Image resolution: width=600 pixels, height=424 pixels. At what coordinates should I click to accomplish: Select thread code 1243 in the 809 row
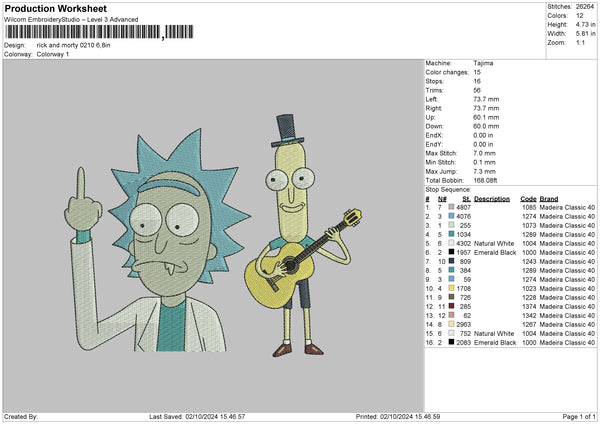tap(529, 261)
